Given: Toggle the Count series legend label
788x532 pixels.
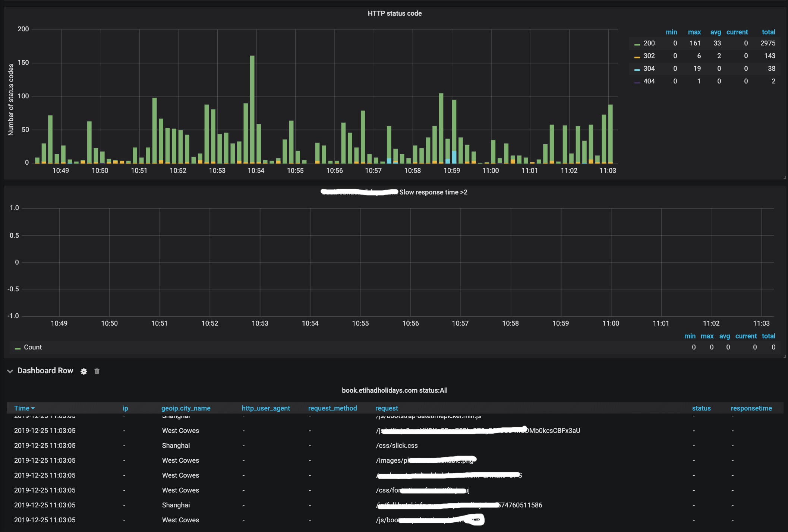Looking at the screenshot, I should 33,347.
